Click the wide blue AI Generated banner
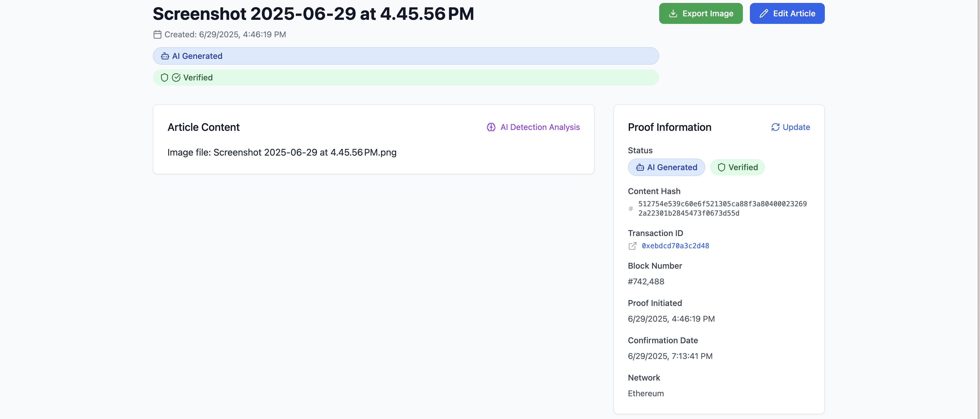Image resolution: width=980 pixels, height=419 pixels. pos(405,56)
